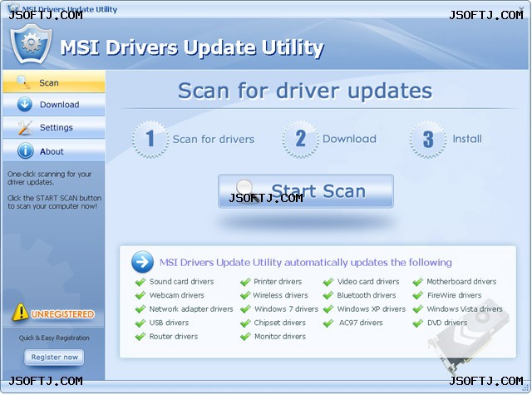Click the checkmark beside DVD drivers
The width and height of the screenshot is (532, 395).
pos(417,323)
